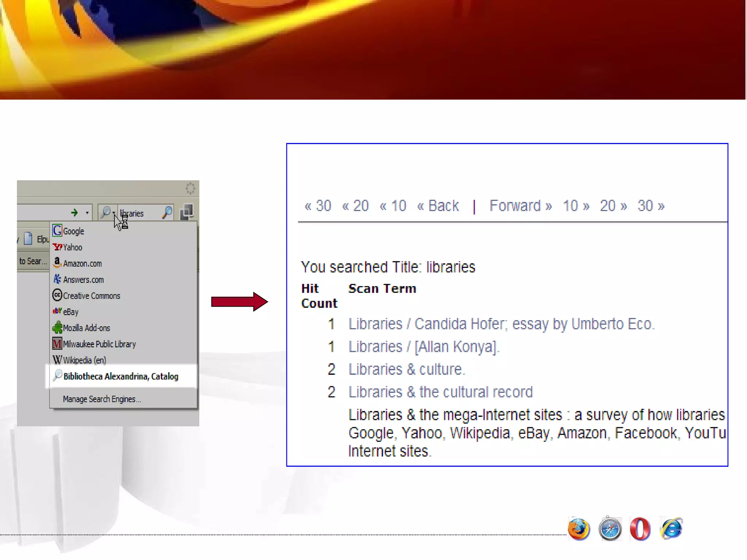Click the overlapping windows icon beside search

(x=187, y=212)
